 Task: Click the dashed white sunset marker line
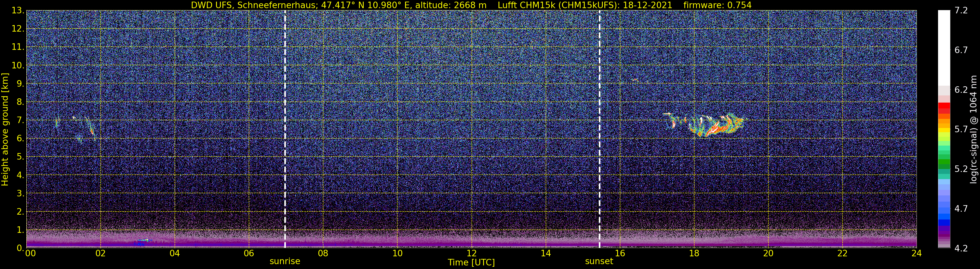[599, 129]
